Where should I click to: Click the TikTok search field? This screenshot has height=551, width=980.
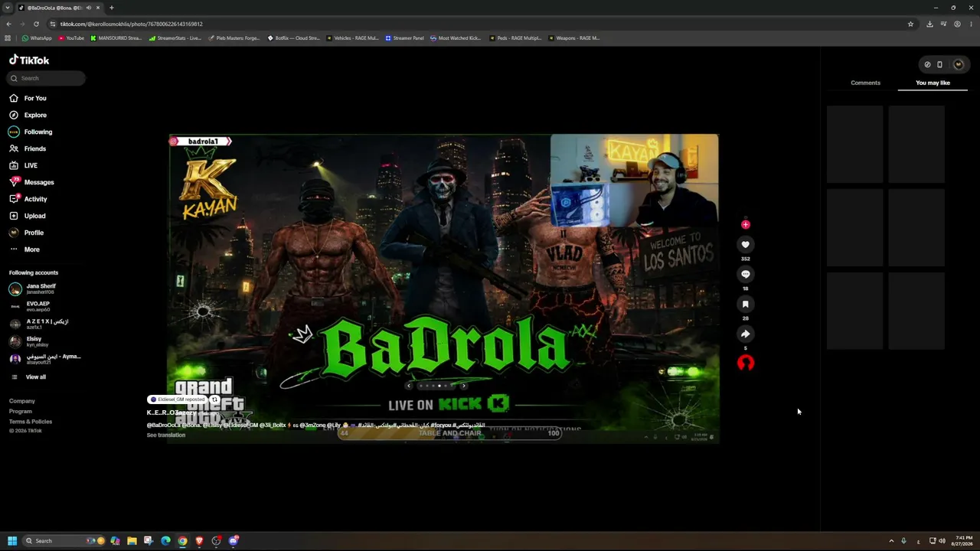[x=47, y=78]
